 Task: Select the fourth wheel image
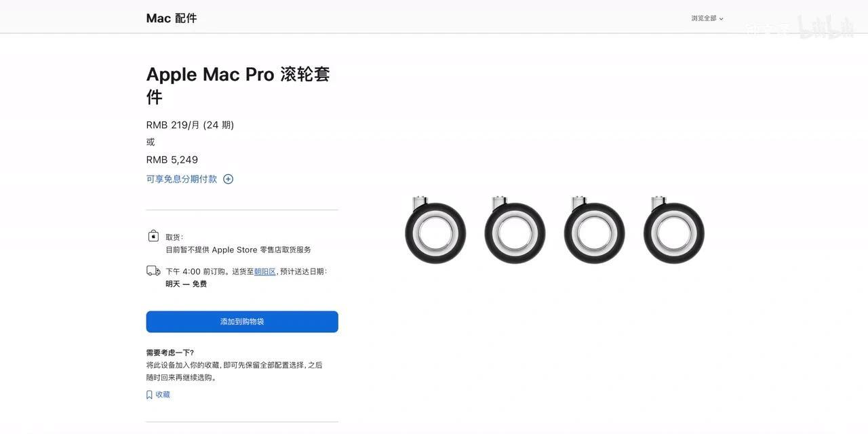coord(673,230)
